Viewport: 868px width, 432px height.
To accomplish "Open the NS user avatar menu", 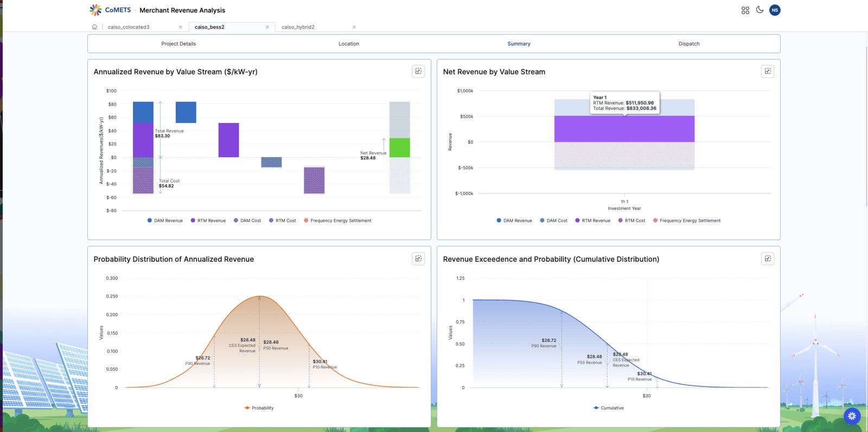I will (775, 10).
